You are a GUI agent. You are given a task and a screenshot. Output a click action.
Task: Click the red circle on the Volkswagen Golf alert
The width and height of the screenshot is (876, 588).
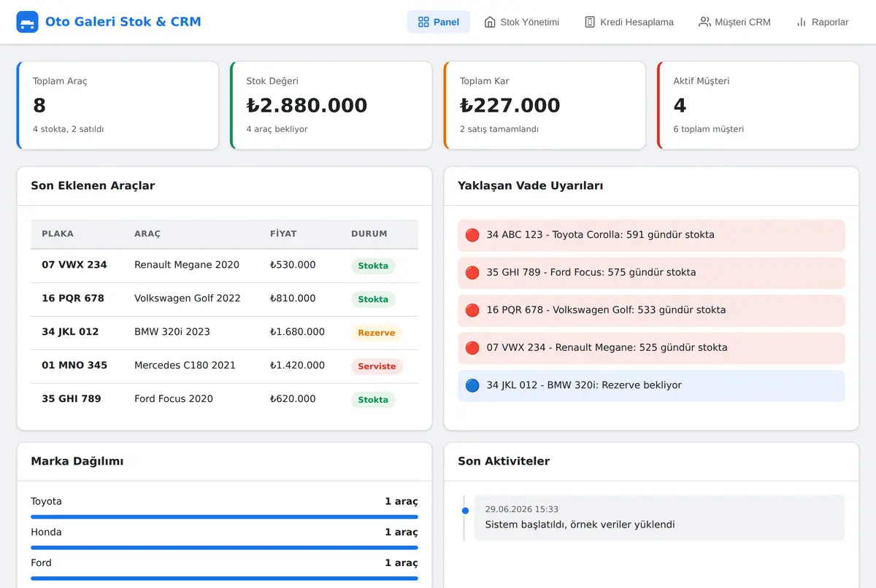(x=472, y=310)
